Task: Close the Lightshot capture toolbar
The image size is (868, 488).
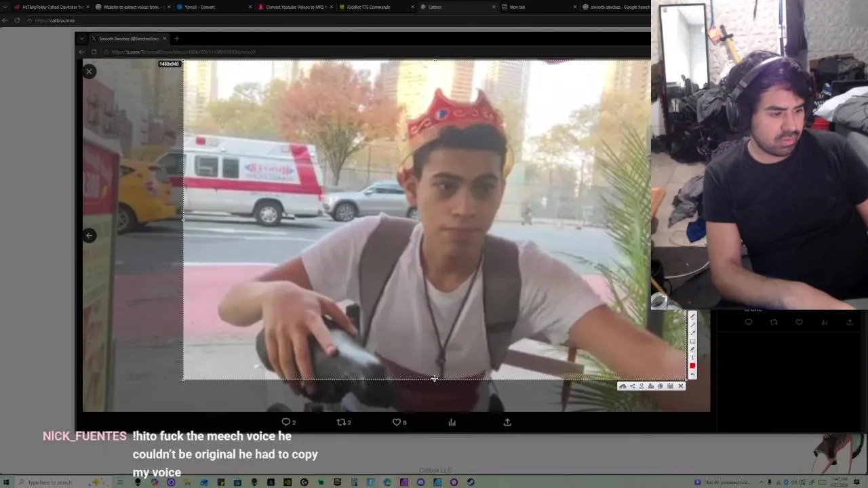Action: coord(681,386)
